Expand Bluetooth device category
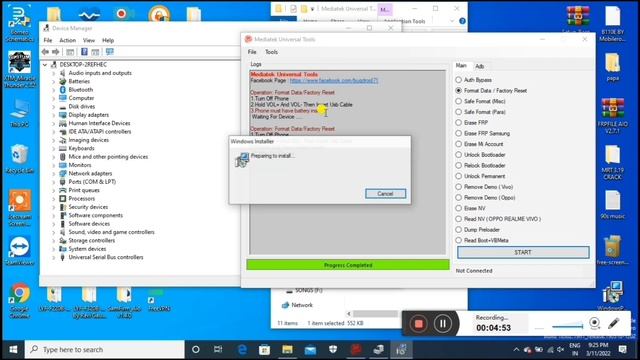This screenshot has width=640, height=360. click(53, 90)
